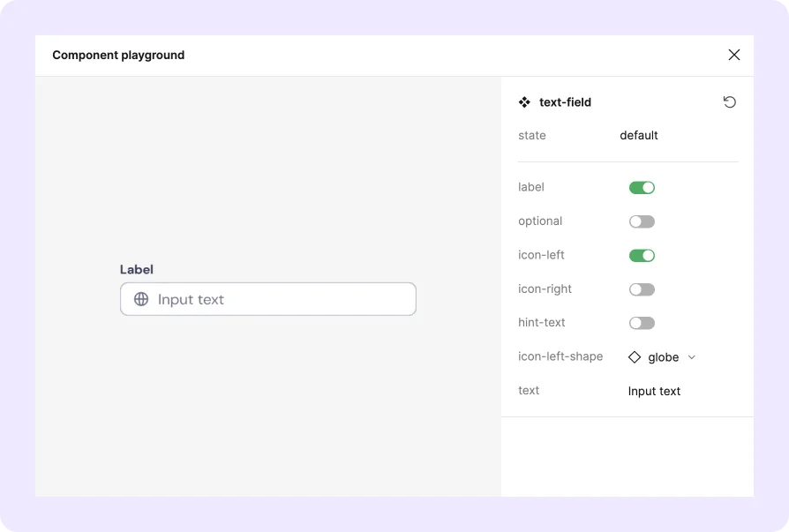Open the icon-left-shape globe dropdown chevron
The image size is (789, 532).
tap(692, 357)
